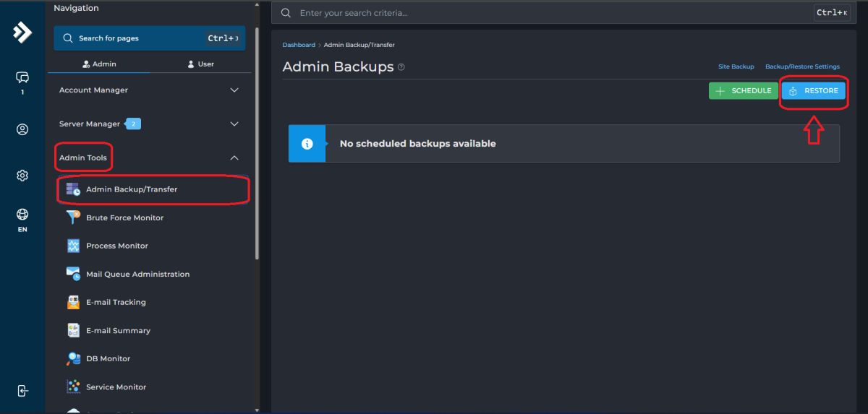Screen dimensions: 868x414
Task: Click the logout icon in sidebar
Action: (x=22, y=391)
